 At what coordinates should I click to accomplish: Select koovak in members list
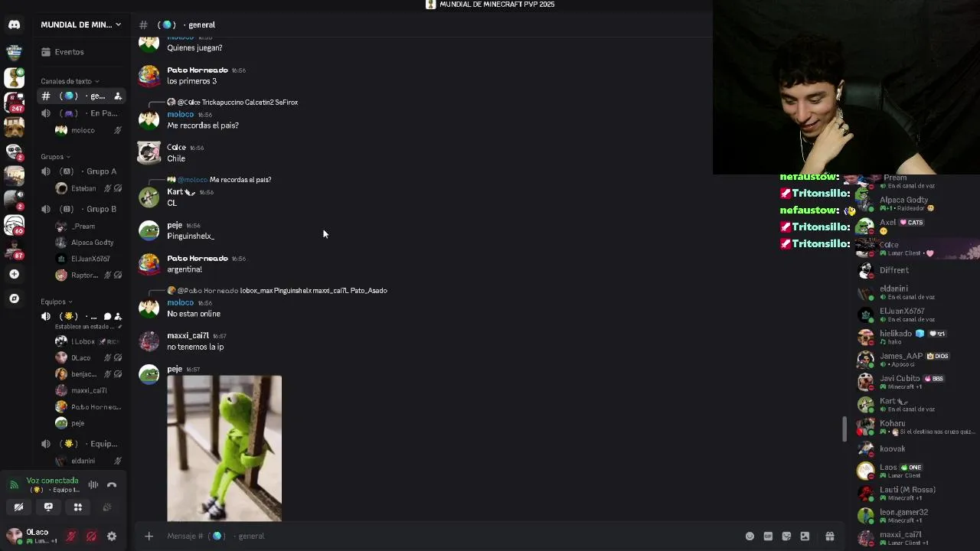point(917,448)
